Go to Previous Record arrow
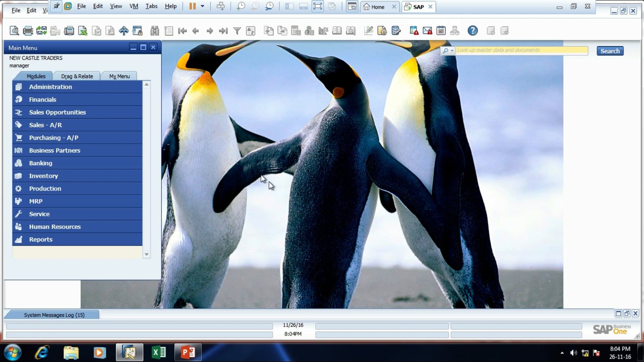Viewport: 644px width, 362px height. click(x=196, y=31)
